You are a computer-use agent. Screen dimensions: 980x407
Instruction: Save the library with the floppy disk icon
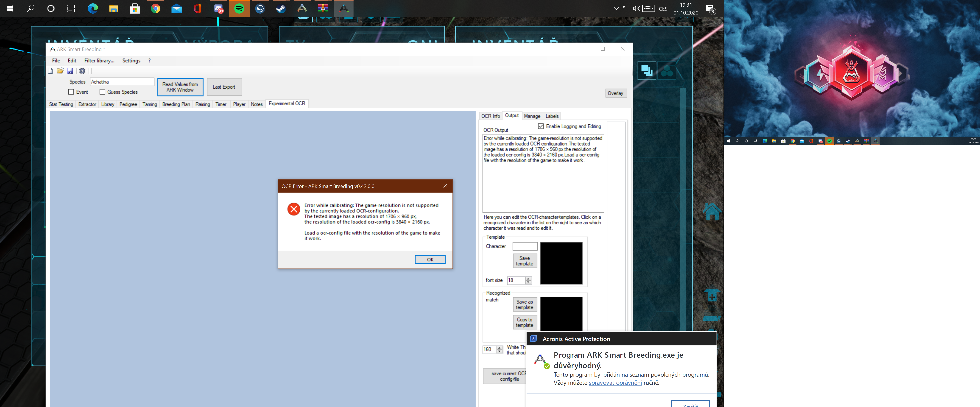[70, 71]
